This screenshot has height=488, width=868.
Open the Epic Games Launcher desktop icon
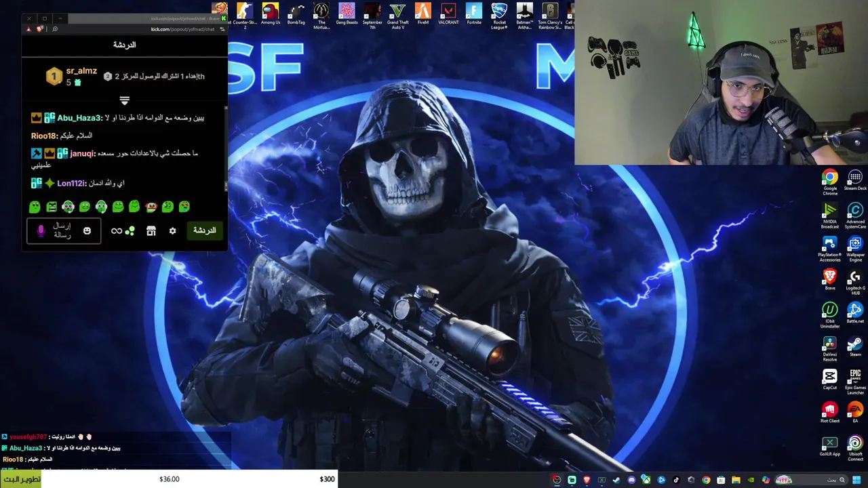855,382
